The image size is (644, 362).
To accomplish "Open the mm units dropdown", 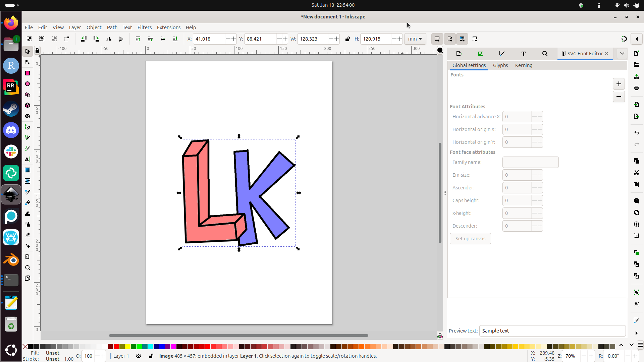I will pos(415,39).
